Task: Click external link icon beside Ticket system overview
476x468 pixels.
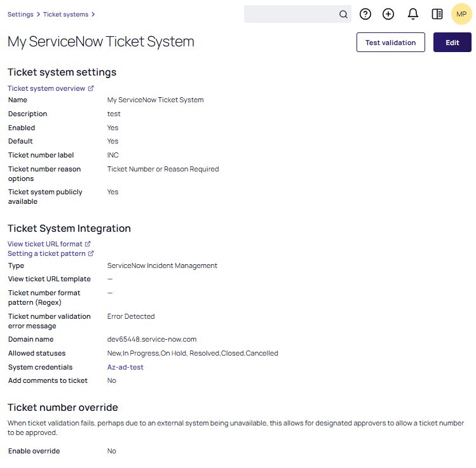Action: coord(91,88)
